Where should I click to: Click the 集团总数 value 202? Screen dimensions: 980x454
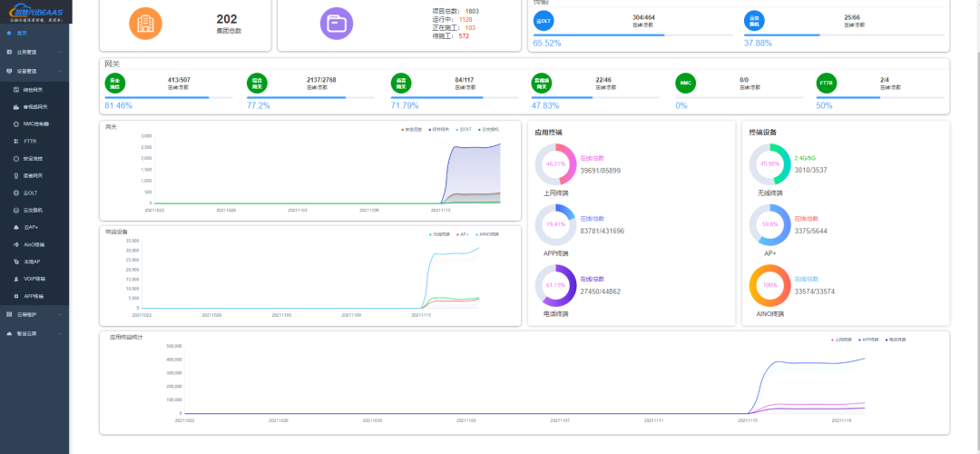click(x=227, y=19)
